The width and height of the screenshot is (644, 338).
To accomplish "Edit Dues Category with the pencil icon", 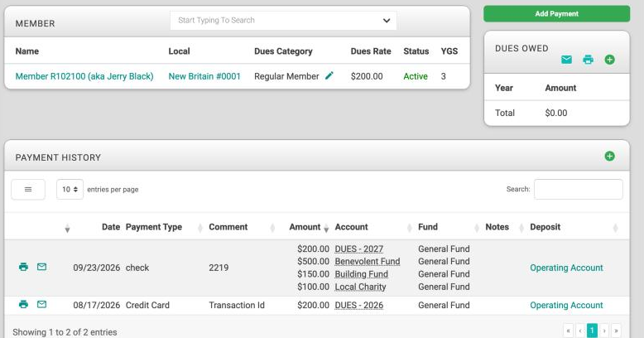I will tap(329, 75).
